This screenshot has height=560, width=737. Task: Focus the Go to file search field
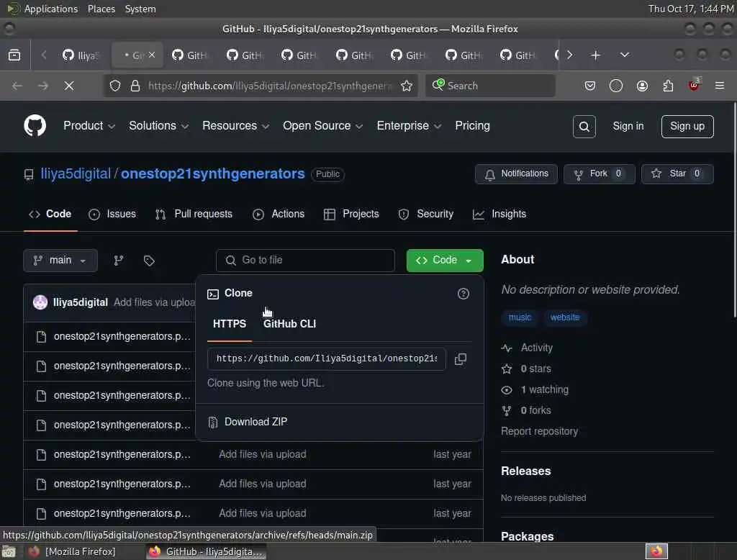(305, 261)
